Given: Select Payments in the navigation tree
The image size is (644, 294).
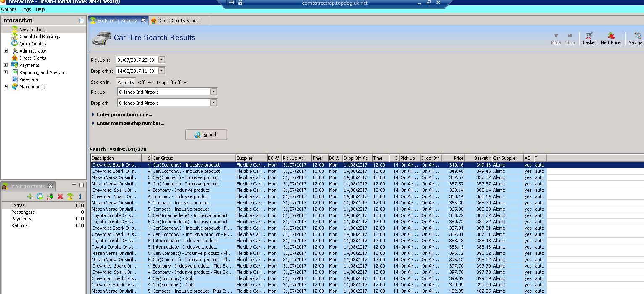Looking at the screenshot, I should [x=29, y=65].
